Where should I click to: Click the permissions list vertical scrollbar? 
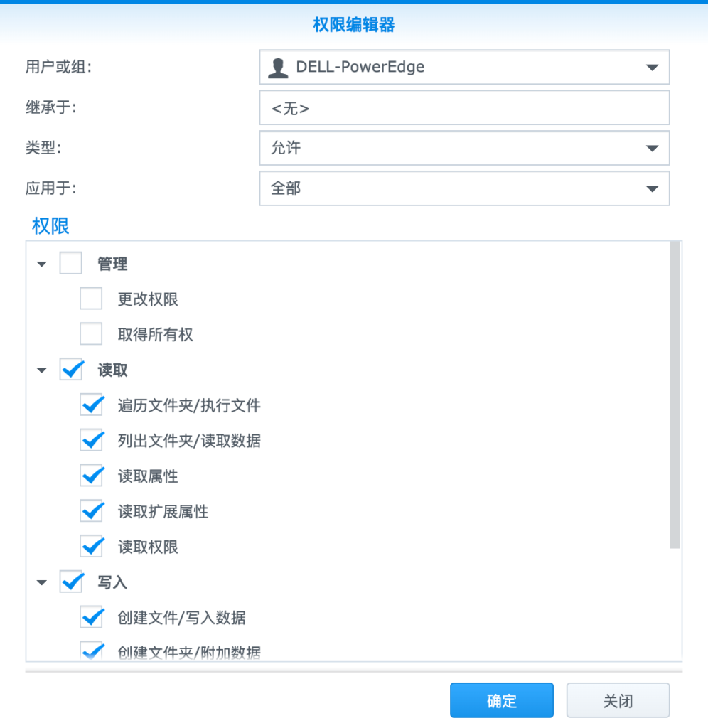675,395
